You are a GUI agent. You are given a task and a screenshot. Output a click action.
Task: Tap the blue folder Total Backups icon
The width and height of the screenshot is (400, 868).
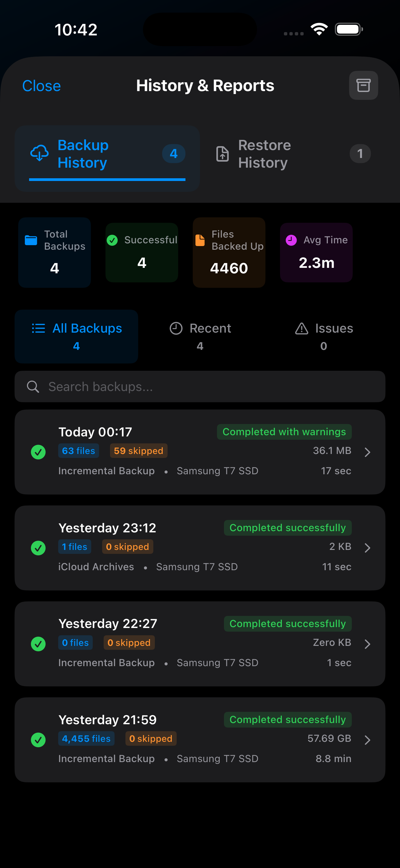coord(31,240)
